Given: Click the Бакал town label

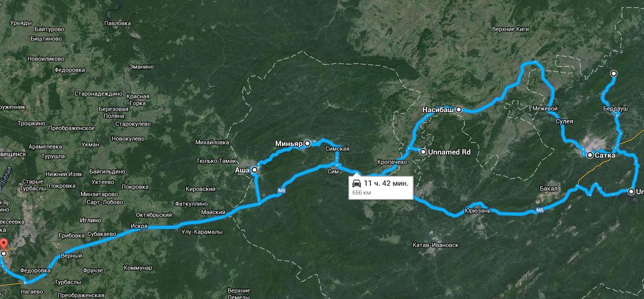Looking at the screenshot, I should click(548, 188).
